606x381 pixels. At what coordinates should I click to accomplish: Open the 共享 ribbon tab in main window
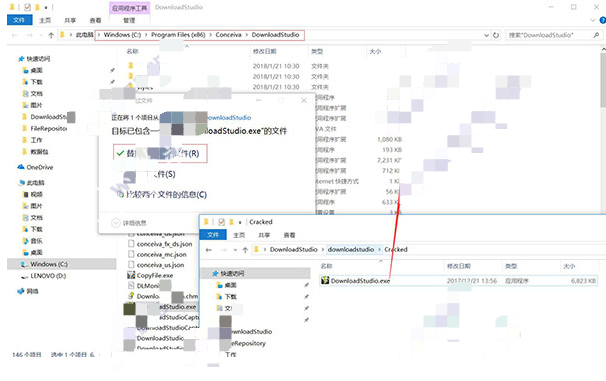click(70, 20)
